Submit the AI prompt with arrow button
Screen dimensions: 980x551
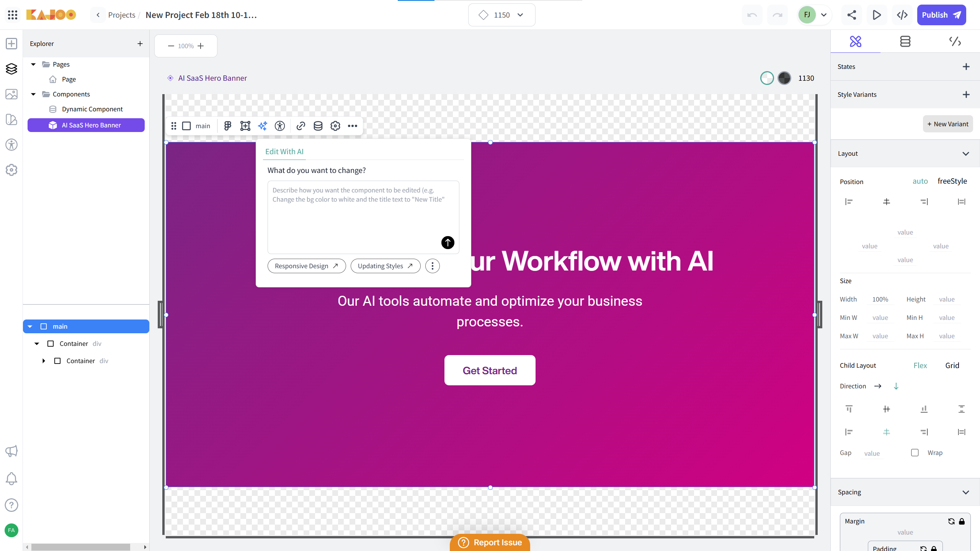pos(448,243)
